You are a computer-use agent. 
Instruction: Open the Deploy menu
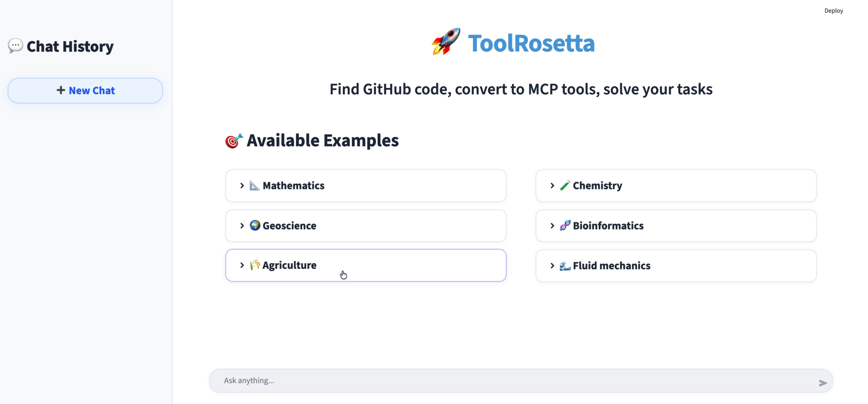(833, 11)
